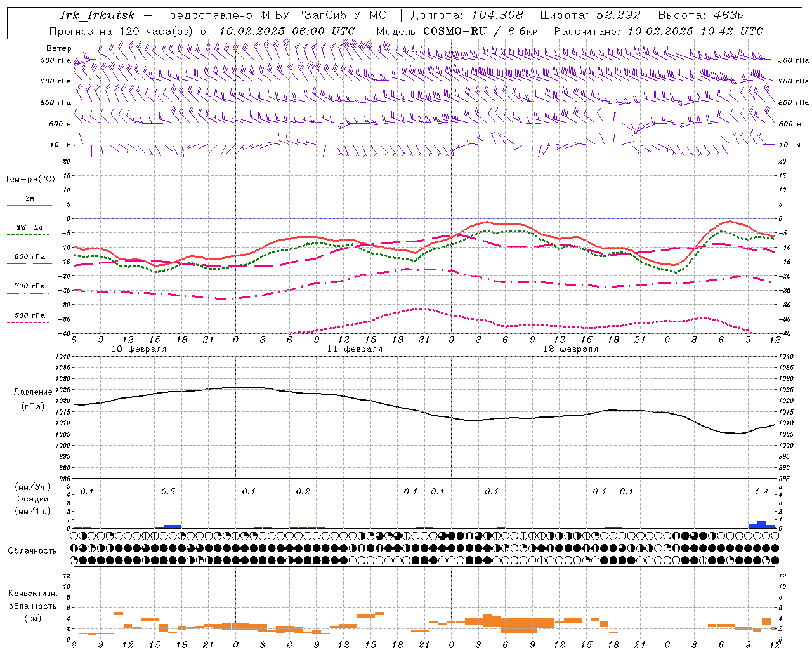Click the Давление panel label
Viewport: 812px width, 650px height.
(32, 392)
